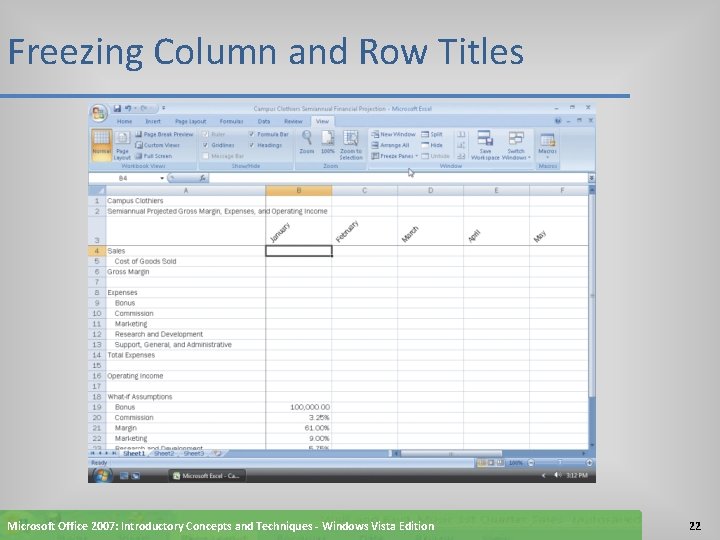The height and width of the screenshot is (540, 720).
Task: Open the Name Box dropdown arrow
Action: click(x=162, y=178)
